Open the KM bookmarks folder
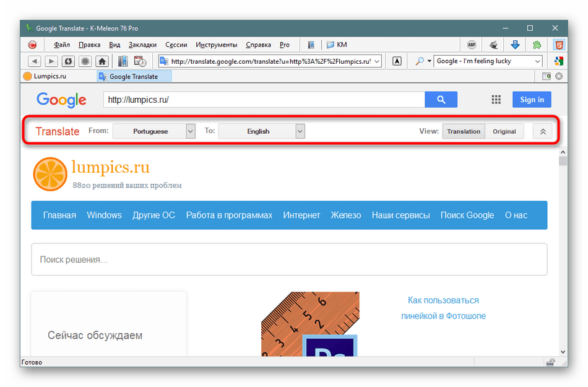Image resolution: width=588 pixels, height=387 pixels. [337, 45]
